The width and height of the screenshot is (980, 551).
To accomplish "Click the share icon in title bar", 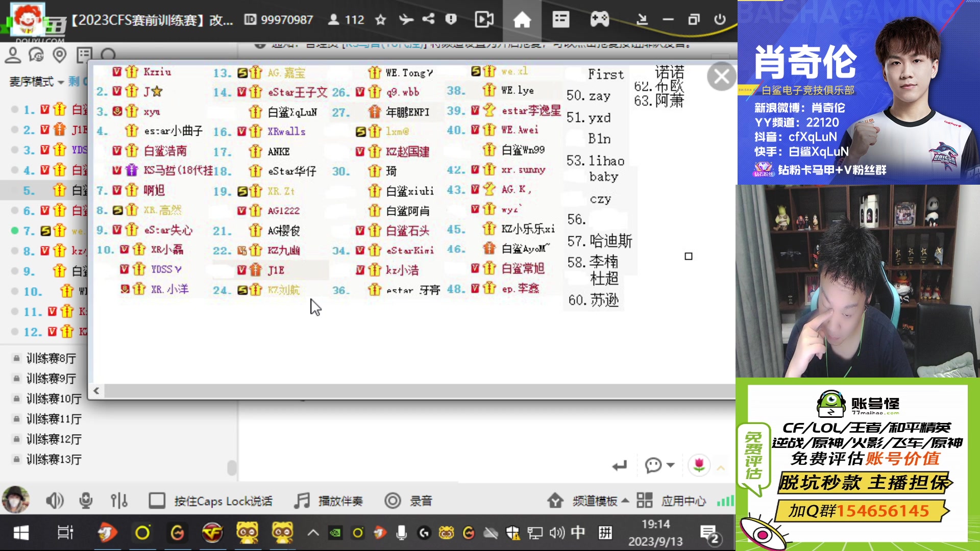I will click(x=428, y=19).
